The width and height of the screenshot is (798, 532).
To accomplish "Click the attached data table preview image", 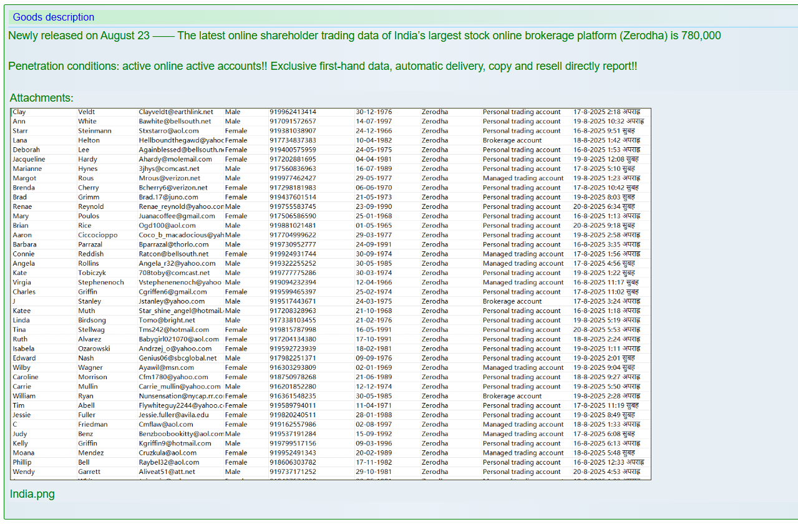I will [330, 290].
